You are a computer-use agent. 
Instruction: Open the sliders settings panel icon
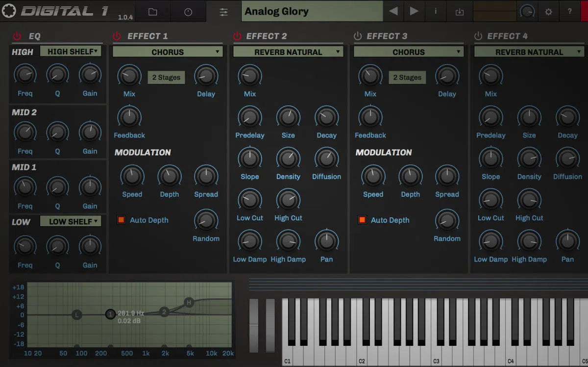tap(223, 11)
